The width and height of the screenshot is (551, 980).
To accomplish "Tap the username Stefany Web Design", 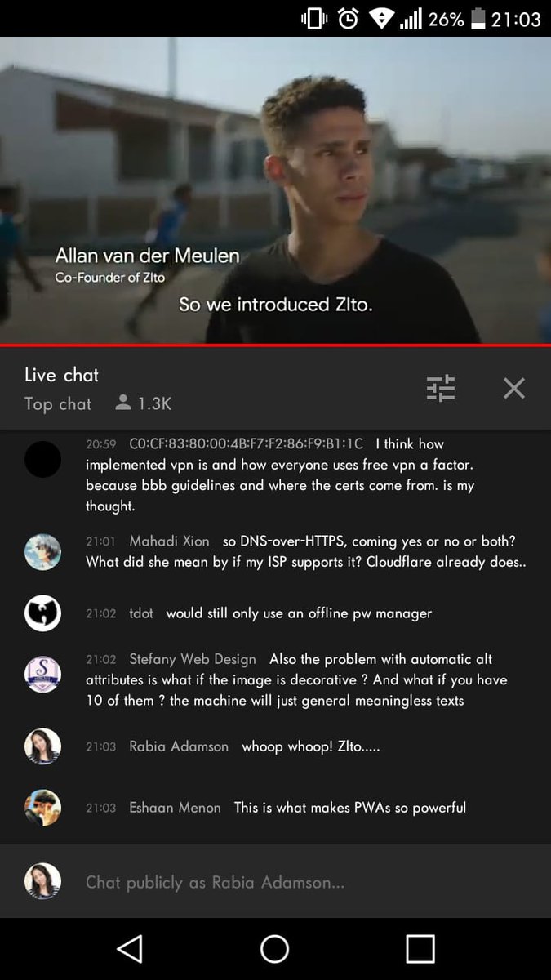I will coord(193,659).
